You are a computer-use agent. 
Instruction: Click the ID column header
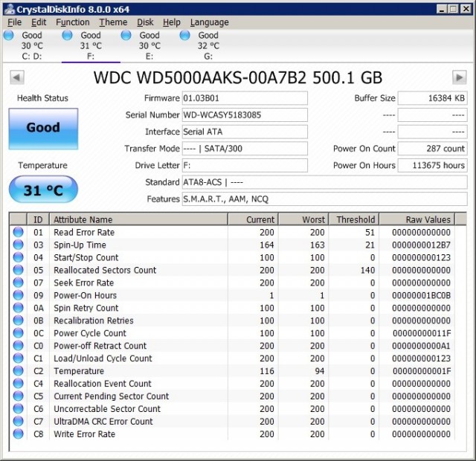pyautogui.click(x=38, y=219)
